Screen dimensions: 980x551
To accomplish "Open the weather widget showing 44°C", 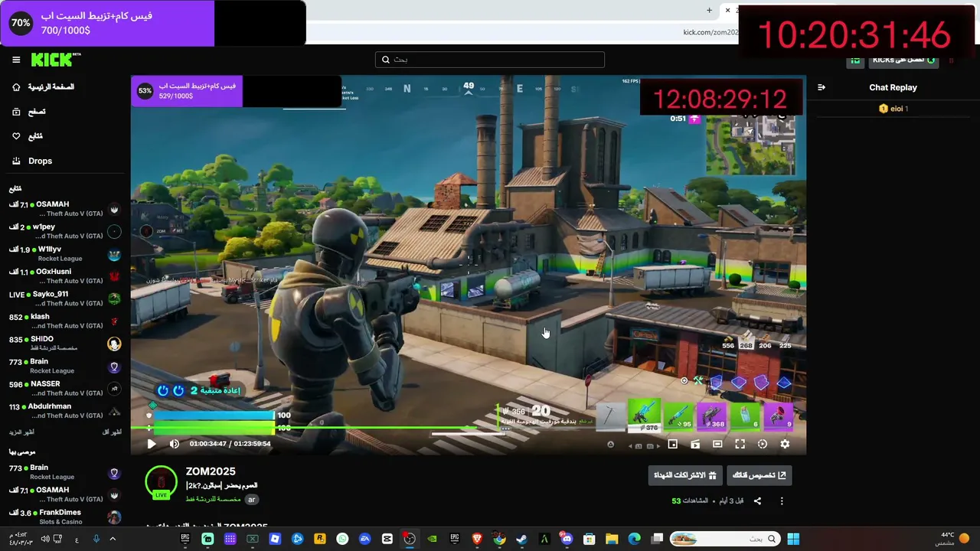I will (x=951, y=539).
